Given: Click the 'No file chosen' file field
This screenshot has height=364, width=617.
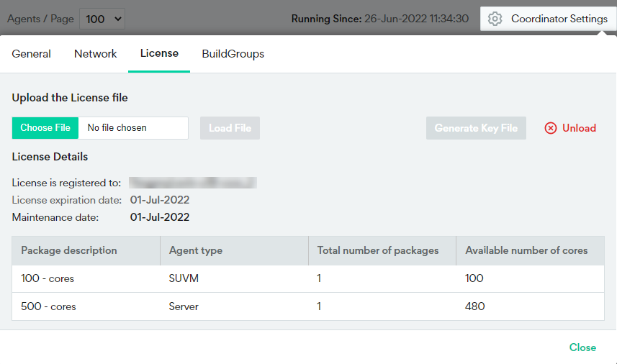Looking at the screenshot, I should pos(133,128).
